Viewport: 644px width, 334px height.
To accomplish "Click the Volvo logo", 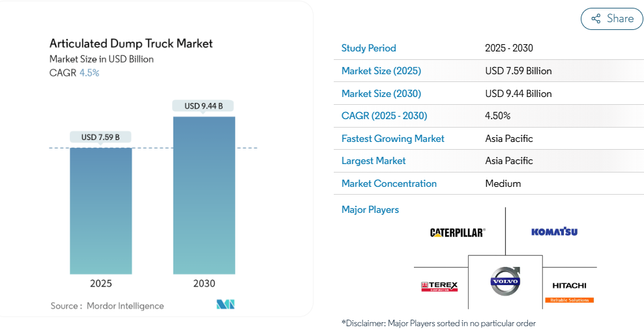I will coord(505,281).
